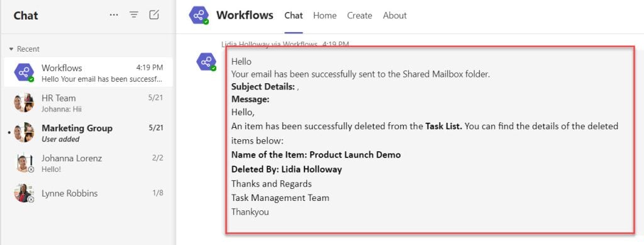
Task: Start a new chat with compose icon
Action: coord(154,15)
